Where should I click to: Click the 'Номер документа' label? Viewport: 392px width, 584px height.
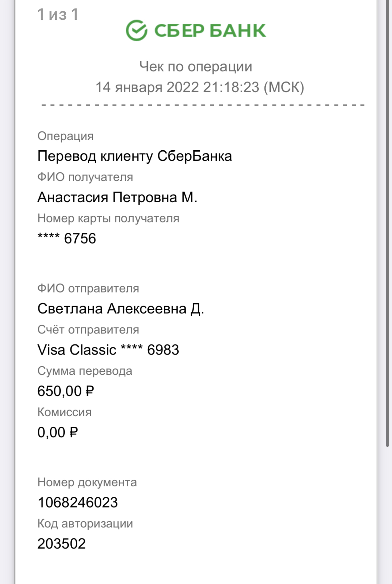(87, 482)
